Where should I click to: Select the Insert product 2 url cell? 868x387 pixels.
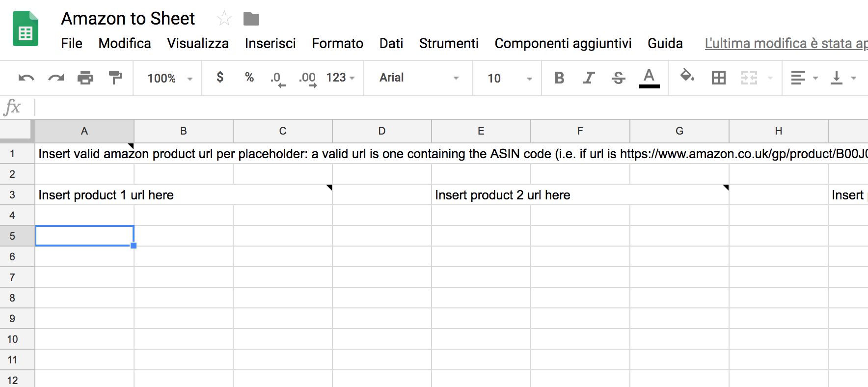(580, 195)
